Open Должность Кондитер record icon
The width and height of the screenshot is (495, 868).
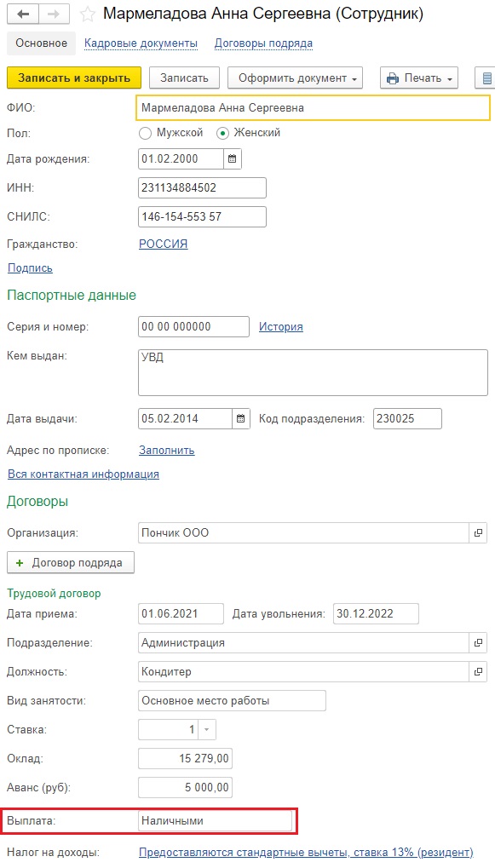479,672
